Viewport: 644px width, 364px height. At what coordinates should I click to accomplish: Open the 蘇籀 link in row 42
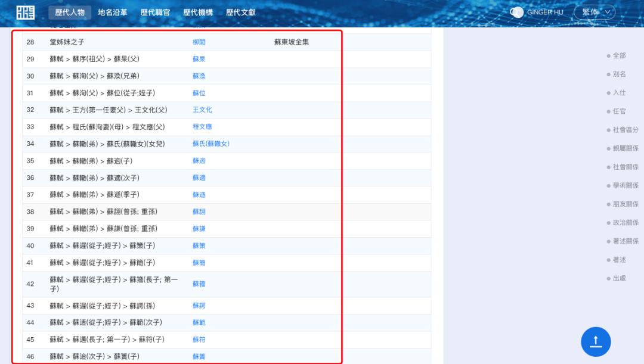pyautogui.click(x=199, y=284)
